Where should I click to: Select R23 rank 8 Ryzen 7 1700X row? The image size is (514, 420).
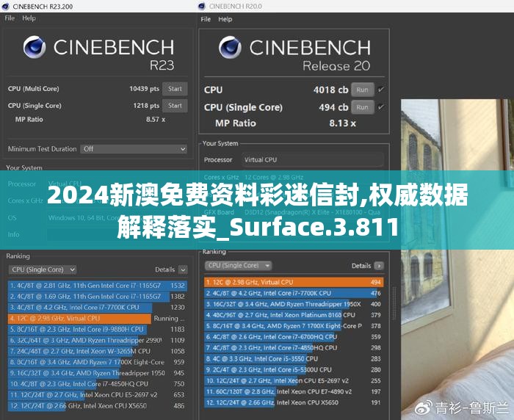pyautogui.click(x=98, y=362)
